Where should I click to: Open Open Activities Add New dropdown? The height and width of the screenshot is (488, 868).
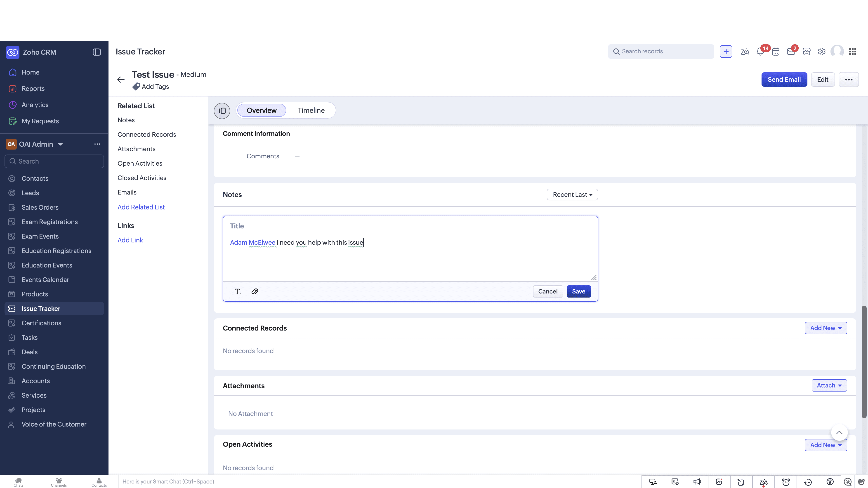tap(826, 445)
